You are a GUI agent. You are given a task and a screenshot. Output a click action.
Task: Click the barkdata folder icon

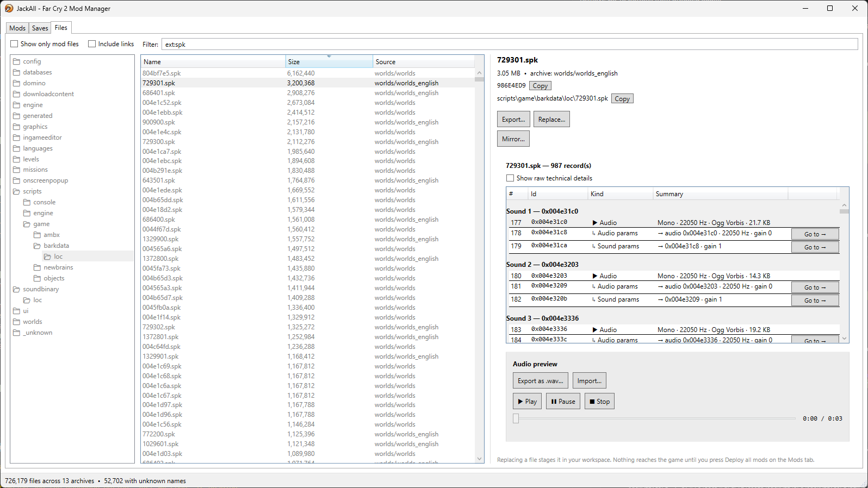coord(37,246)
